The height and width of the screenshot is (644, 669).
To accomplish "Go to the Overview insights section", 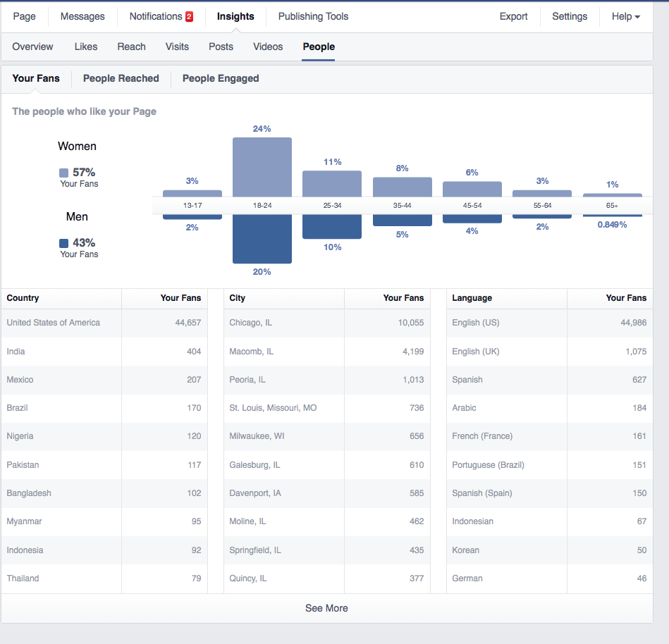I will [32, 47].
